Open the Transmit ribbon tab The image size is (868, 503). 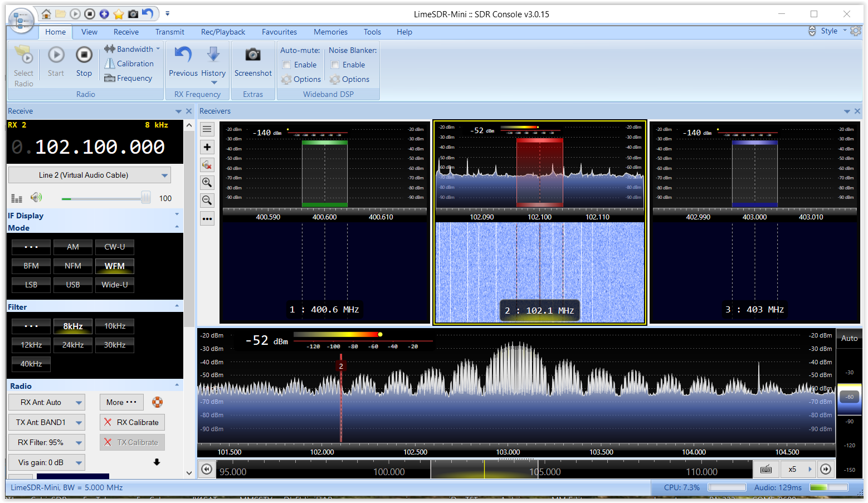tap(169, 32)
